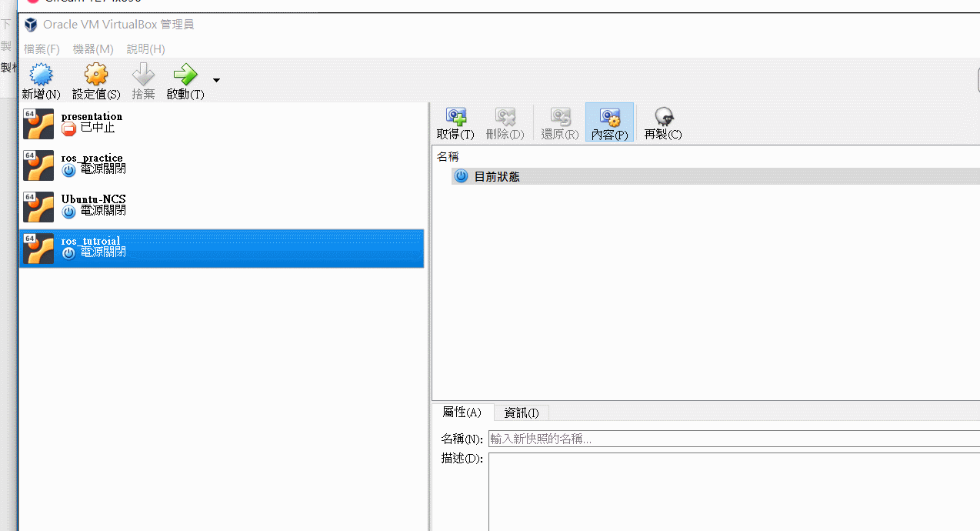Click the Ubuntu-NCS VM OS icon
The height and width of the screenshot is (531, 980).
tap(38, 207)
